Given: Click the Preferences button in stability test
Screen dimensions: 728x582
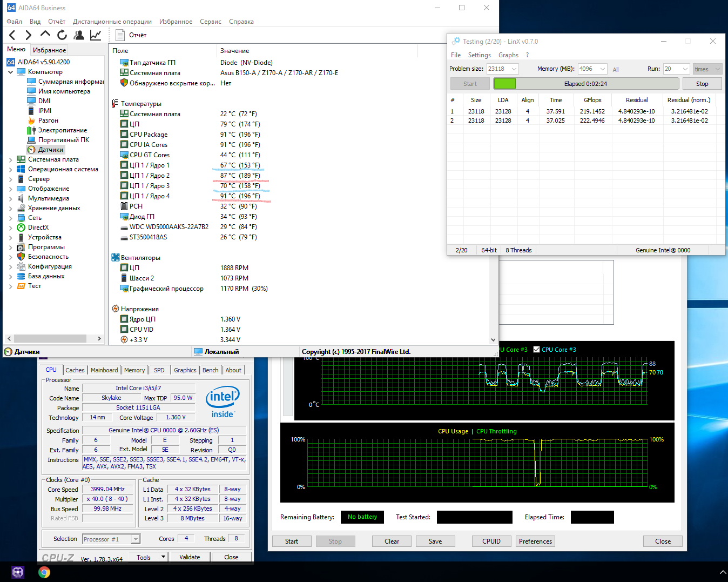Looking at the screenshot, I should coord(535,541).
